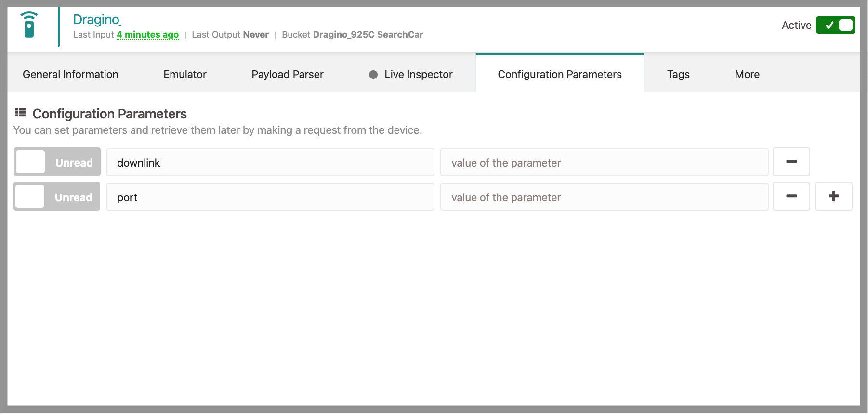Click the downlink parameter key field

pyautogui.click(x=270, y=162)
